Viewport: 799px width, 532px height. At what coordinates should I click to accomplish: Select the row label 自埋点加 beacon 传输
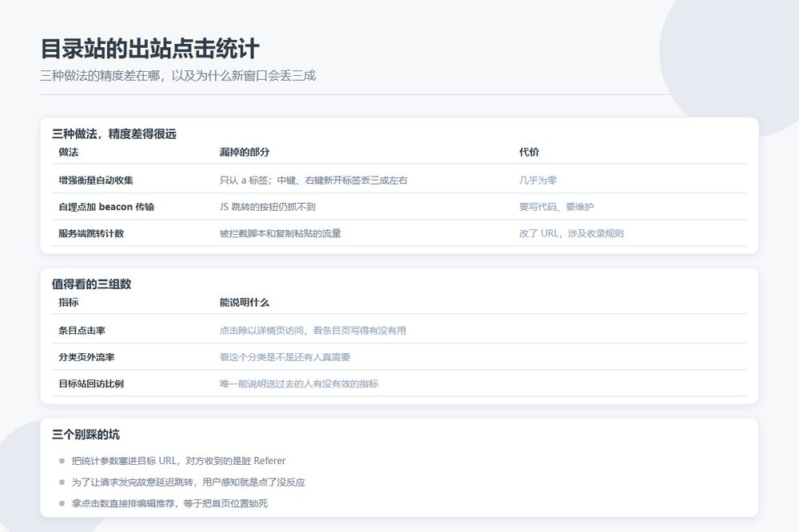coord(106,206)
